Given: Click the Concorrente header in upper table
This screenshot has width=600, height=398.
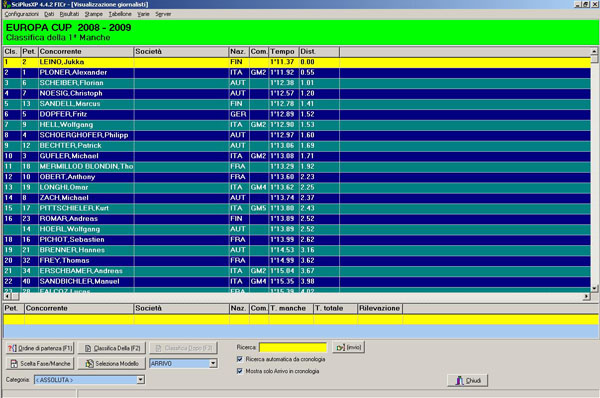Looking at the screenshot, I should (86, 52).
